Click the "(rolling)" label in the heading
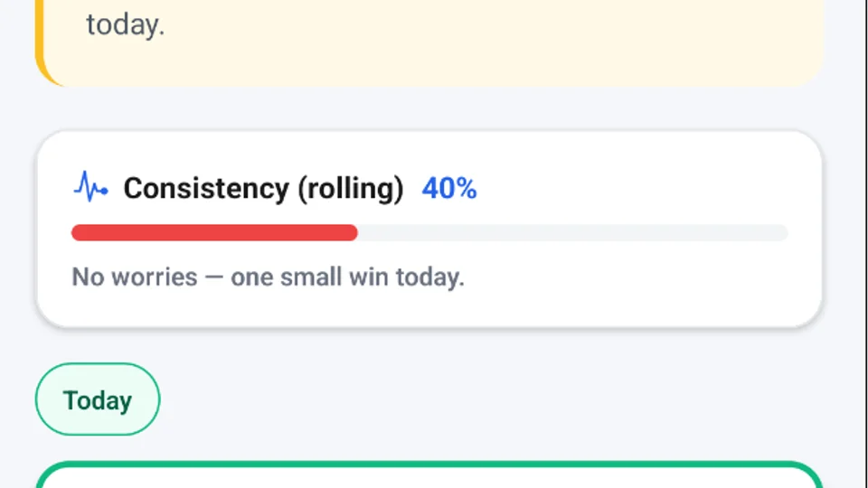Viewport: 868px width, 488px height. click(350, 188)
